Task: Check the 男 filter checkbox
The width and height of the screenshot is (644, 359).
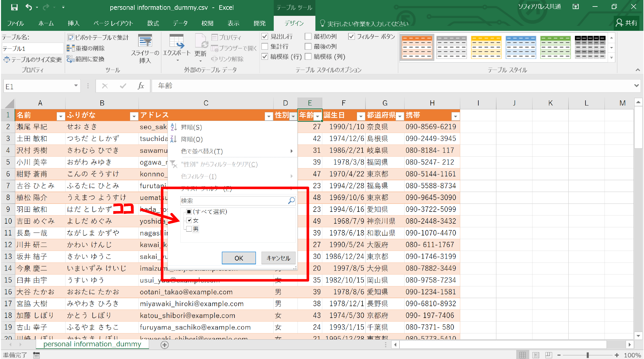Action: pos(189,229)
